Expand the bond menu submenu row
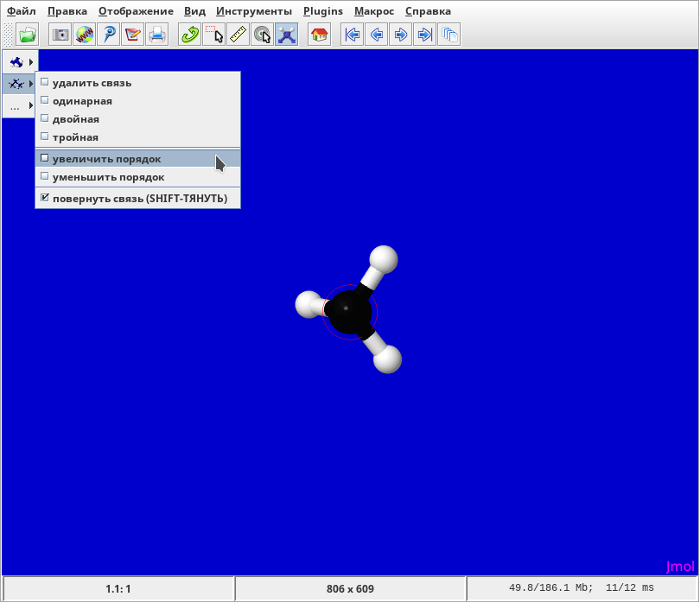The image size is (700, 603). (x=19, y=84)
